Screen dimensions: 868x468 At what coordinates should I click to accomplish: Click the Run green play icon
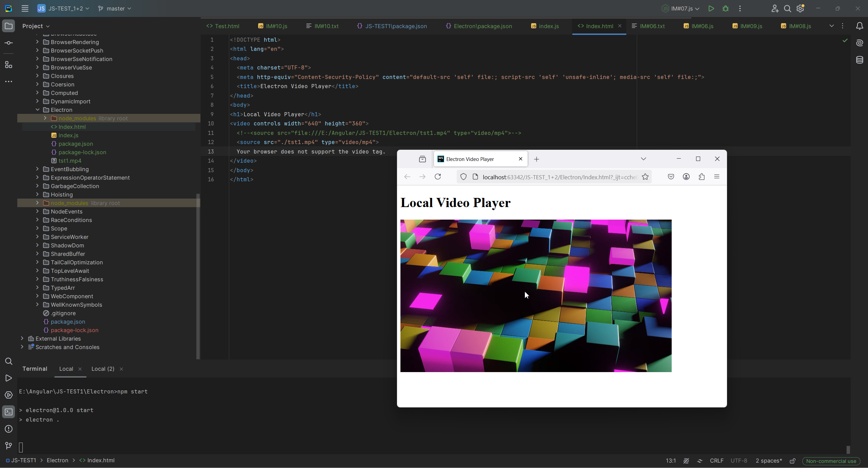click(x=711, y=8)
